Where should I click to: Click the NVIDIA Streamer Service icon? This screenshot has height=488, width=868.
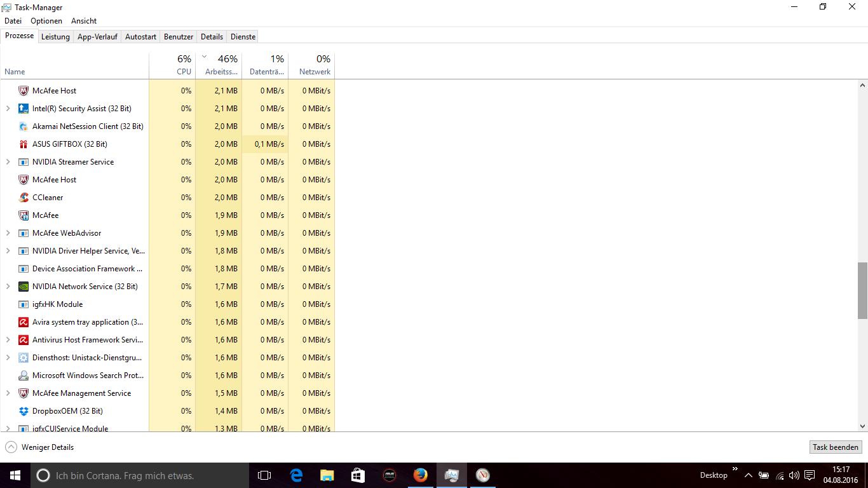24,162
